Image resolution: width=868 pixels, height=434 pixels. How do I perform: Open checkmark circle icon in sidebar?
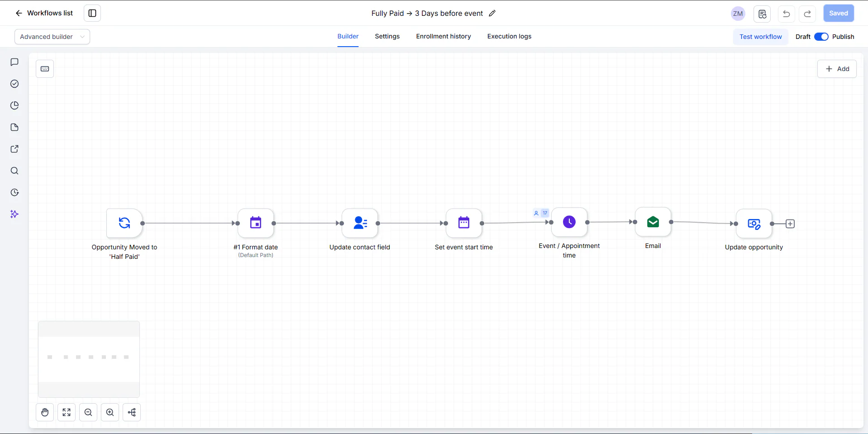(14, 84)
